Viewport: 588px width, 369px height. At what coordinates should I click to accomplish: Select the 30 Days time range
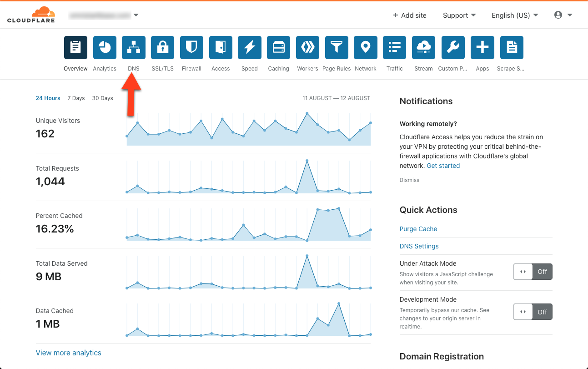[x=102, y=98]
